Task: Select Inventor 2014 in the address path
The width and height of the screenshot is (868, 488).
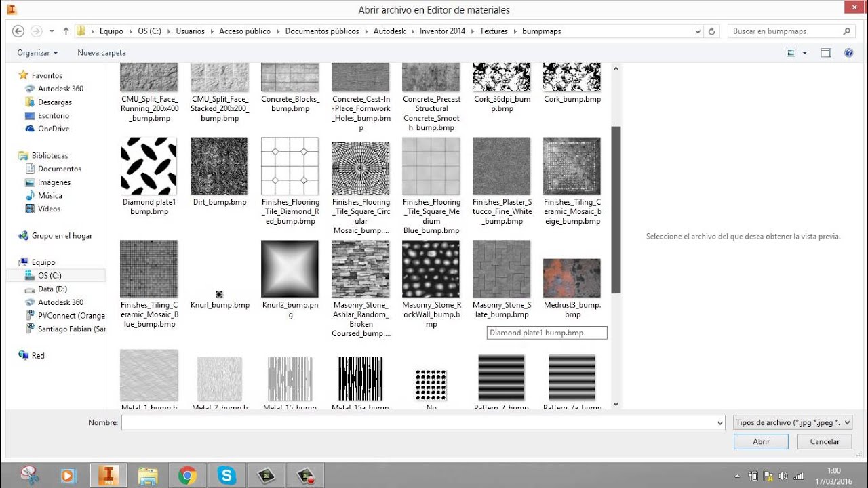Action: [442, 31]
